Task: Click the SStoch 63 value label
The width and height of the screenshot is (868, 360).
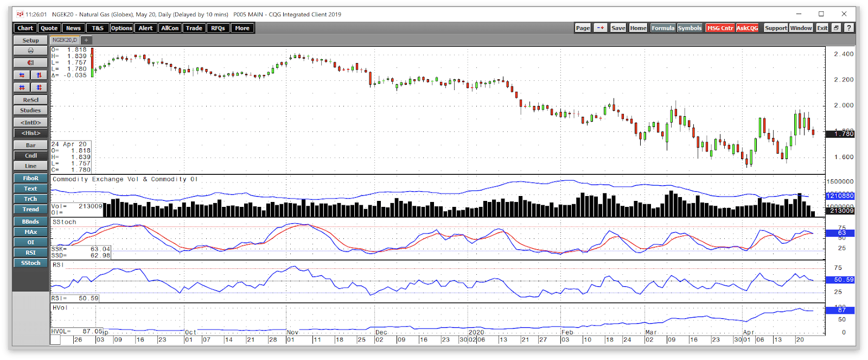Action: pyautogui.click(x=840, y=233)
